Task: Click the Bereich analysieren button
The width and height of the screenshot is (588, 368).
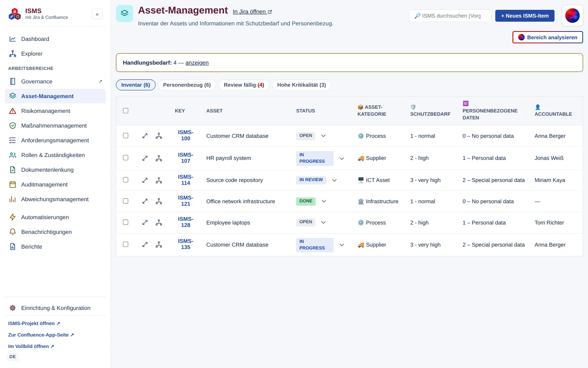Action: (x=548, y=37)
